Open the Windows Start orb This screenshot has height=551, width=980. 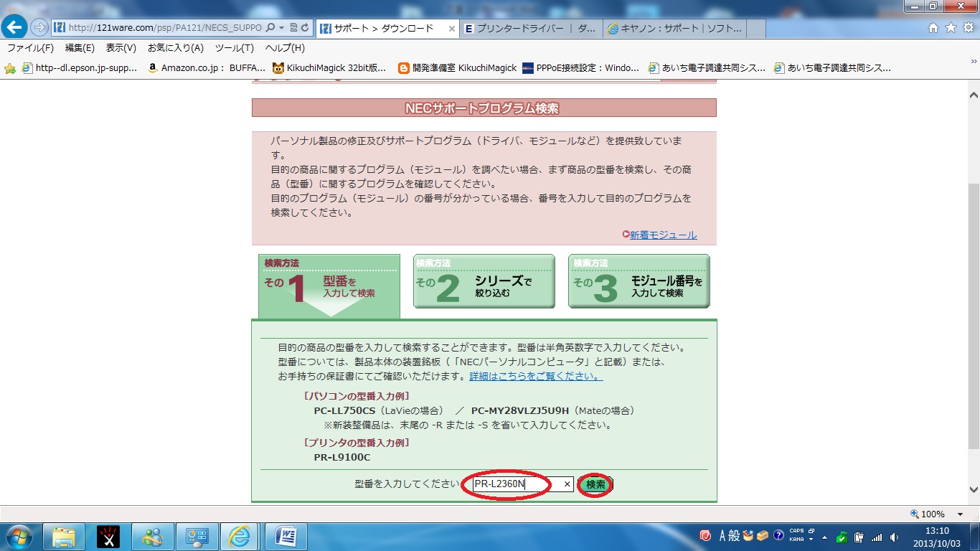19,537
